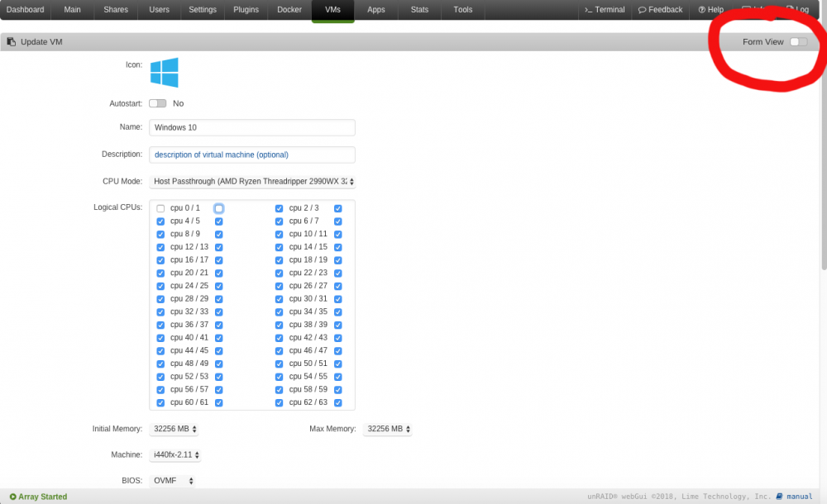Switch to the Docker tab

[289, 9]
